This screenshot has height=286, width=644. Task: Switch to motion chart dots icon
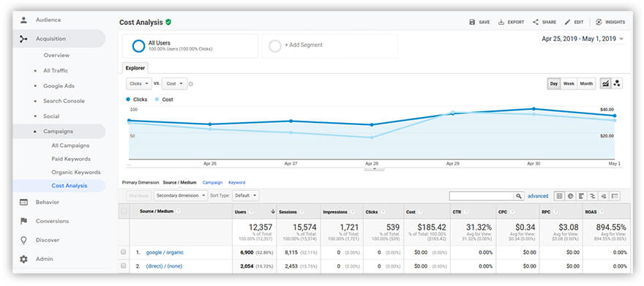pyautogui.click(x=616, y=83)
